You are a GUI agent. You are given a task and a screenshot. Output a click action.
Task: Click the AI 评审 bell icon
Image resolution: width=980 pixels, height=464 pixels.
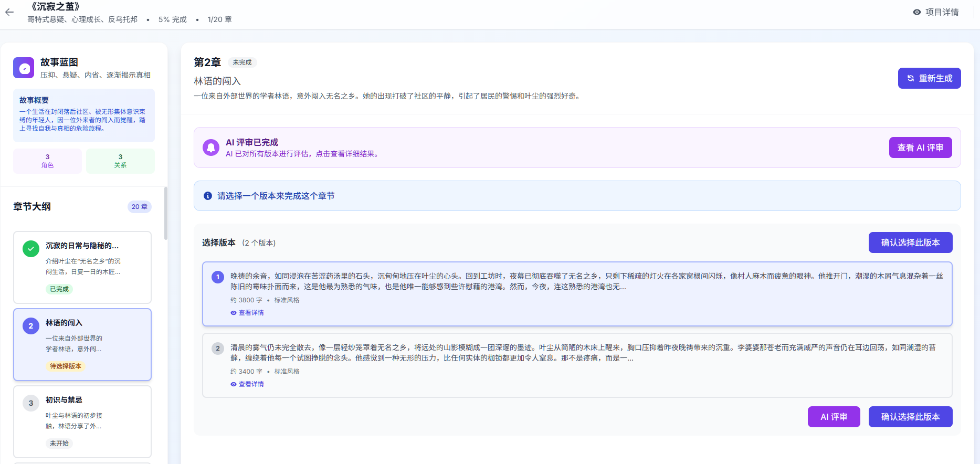[x=211, y=147]
